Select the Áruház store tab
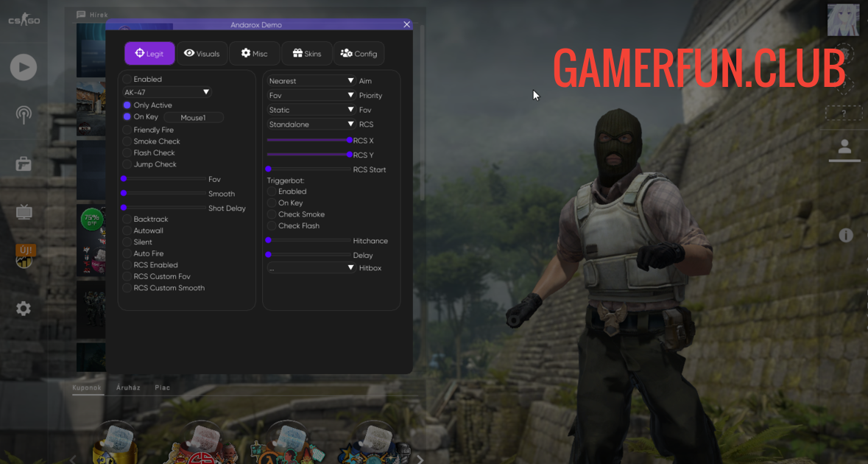This screenshot has width=868, height=464. tap(128, 387)
